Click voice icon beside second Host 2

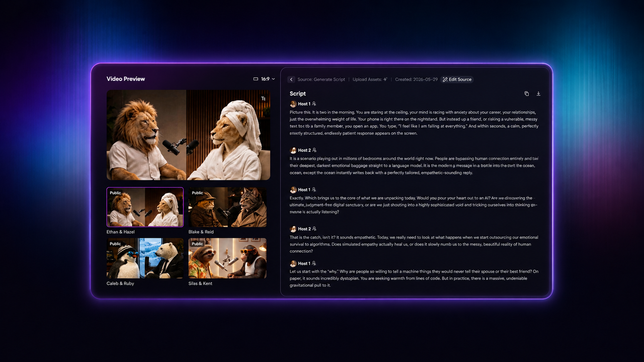tap(314, 229)
